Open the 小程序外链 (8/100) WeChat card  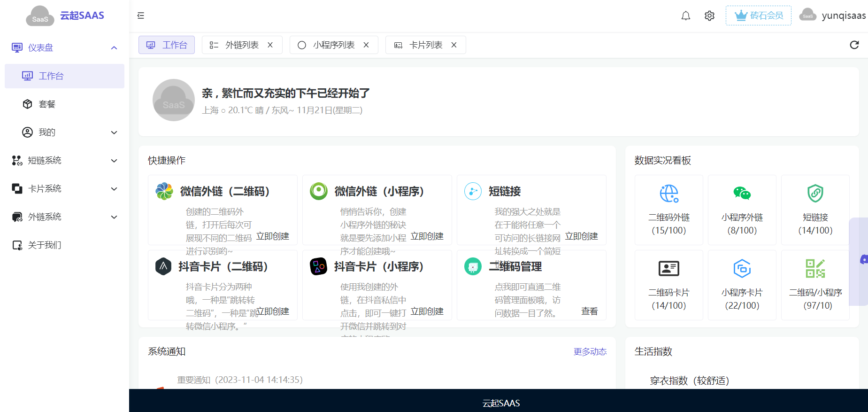(x=742, y=210)
